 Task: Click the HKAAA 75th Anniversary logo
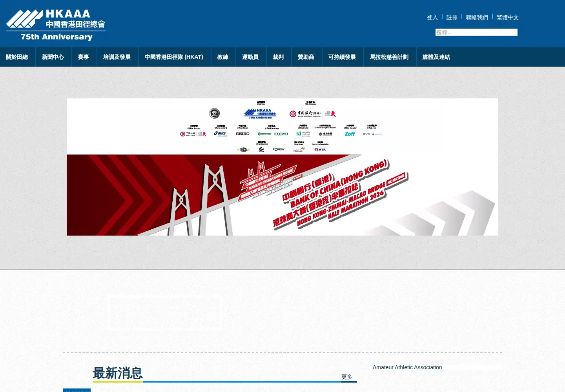pos(56,25)
